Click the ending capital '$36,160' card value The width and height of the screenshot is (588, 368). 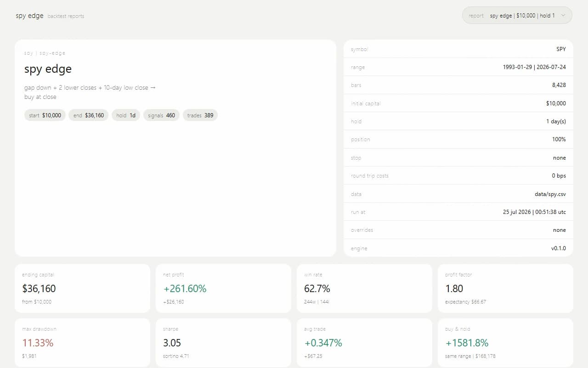tap(39, 288)
